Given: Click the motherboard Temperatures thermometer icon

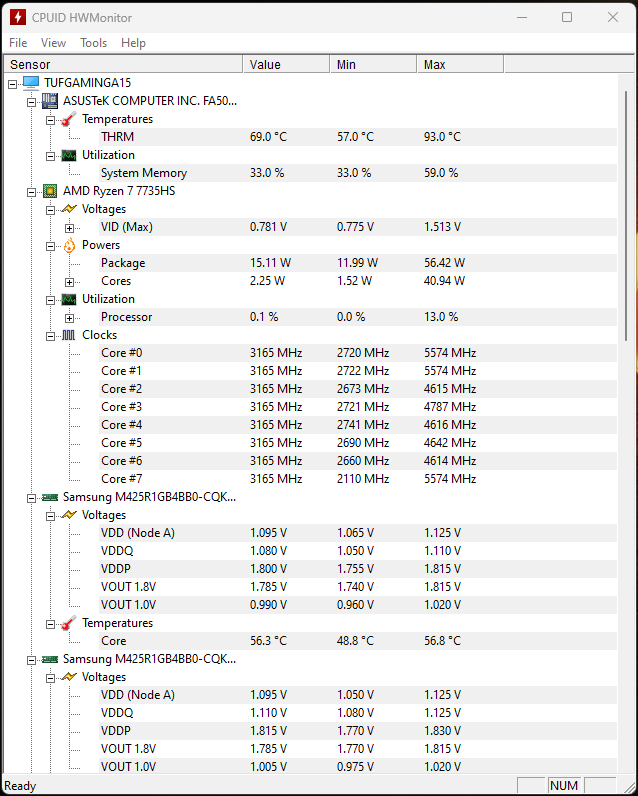Looking at the screenshot, I should tap(69, 119).
